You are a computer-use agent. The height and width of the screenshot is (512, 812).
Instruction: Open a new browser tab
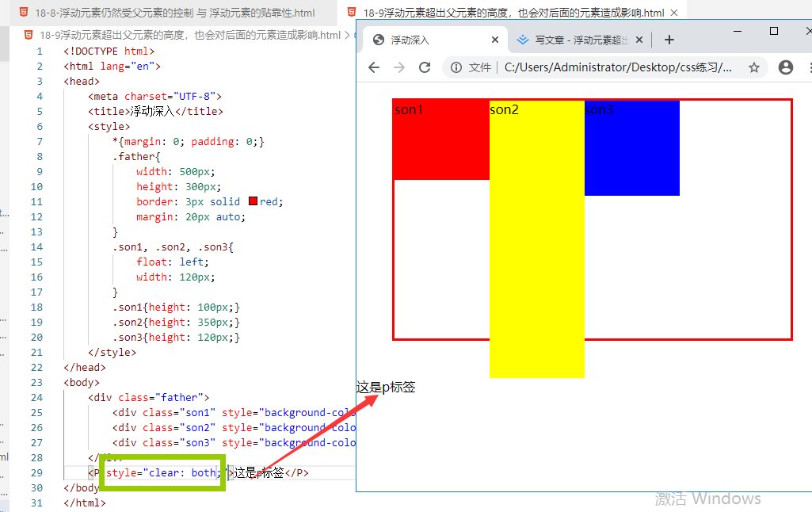pyautogui.click(x=669, y=40)
